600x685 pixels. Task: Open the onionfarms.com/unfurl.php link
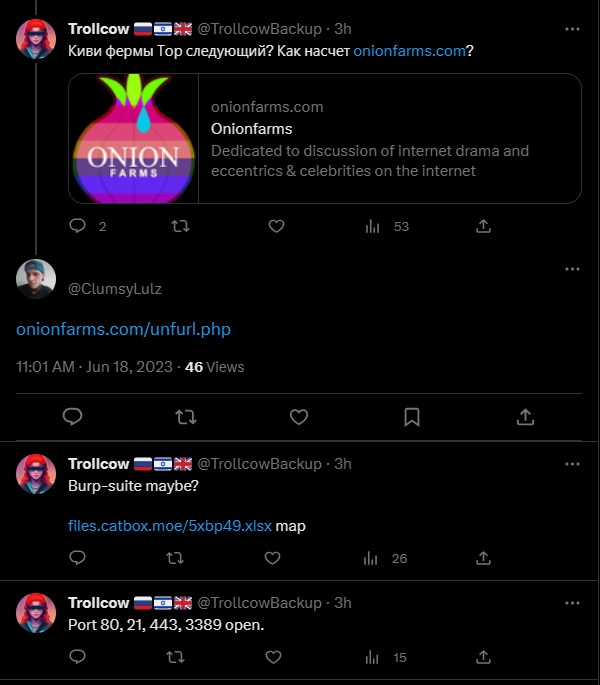pos(124,328)
